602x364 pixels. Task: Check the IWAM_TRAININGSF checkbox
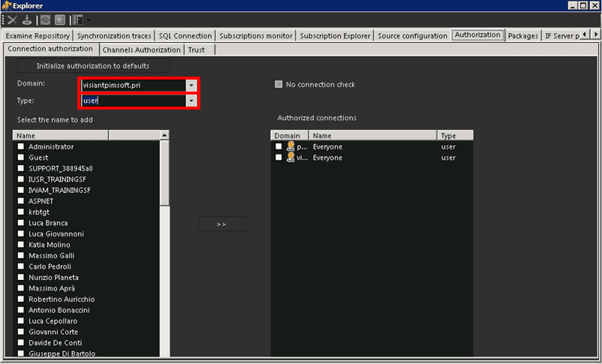[x=21, y=190]
